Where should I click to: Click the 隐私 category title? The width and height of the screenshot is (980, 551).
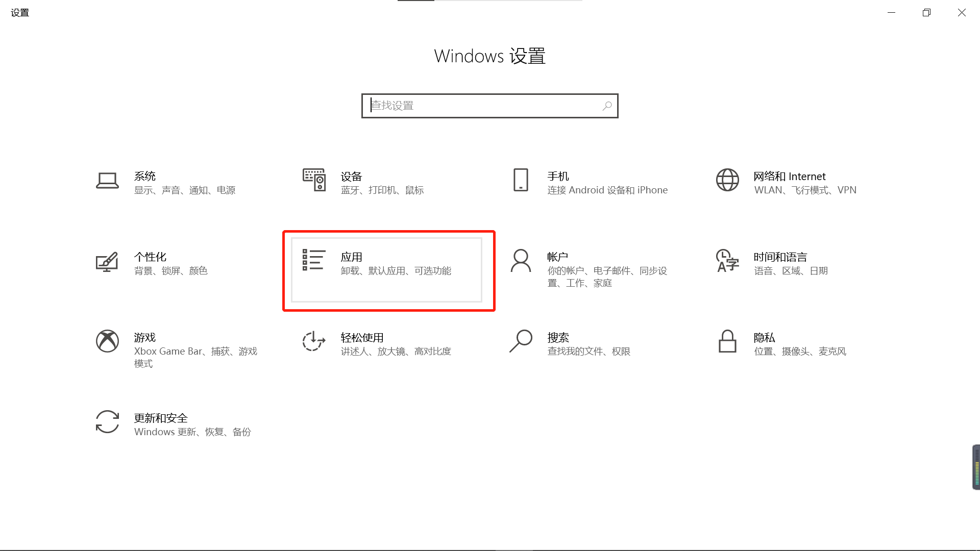pos(764,338)
